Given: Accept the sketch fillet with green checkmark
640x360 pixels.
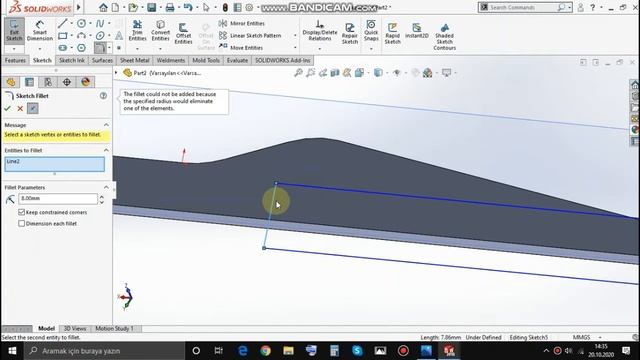Looking at the screenshot, I should 7,109.
